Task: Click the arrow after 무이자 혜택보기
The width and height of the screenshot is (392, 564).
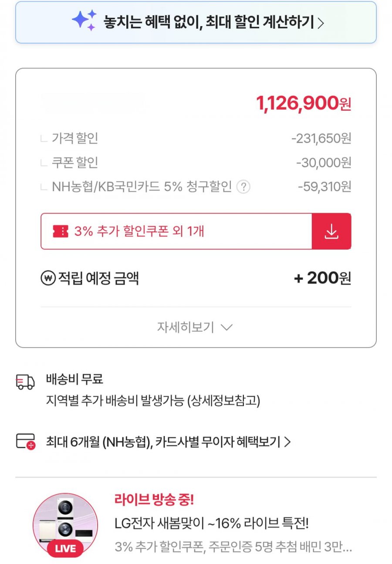Action: 287,442
